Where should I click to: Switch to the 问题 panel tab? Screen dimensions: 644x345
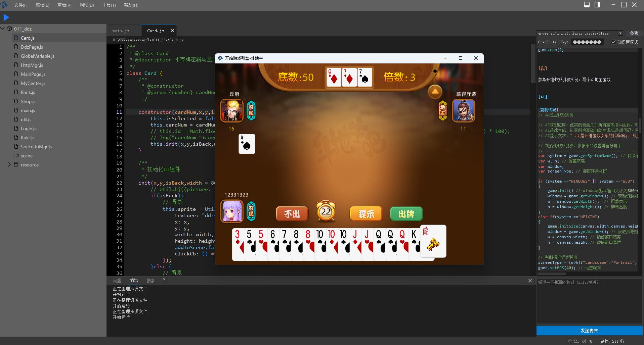(x=117, y=281)
